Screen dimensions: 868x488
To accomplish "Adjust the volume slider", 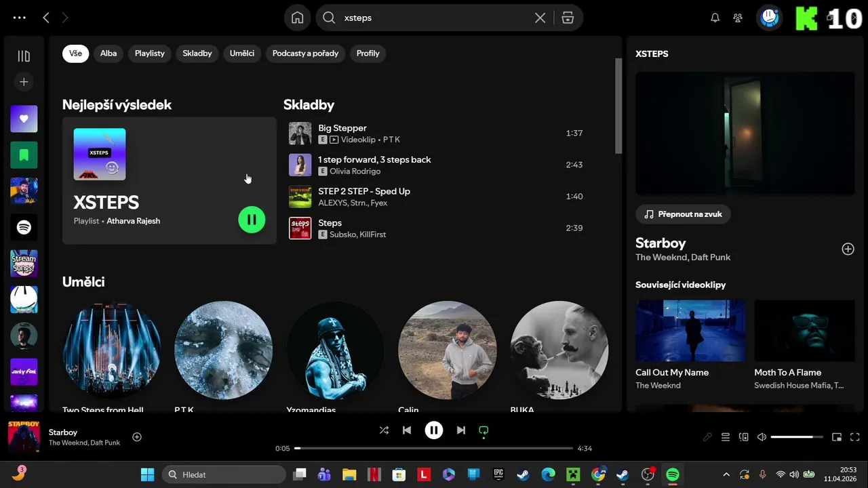I will coord(797,437).
